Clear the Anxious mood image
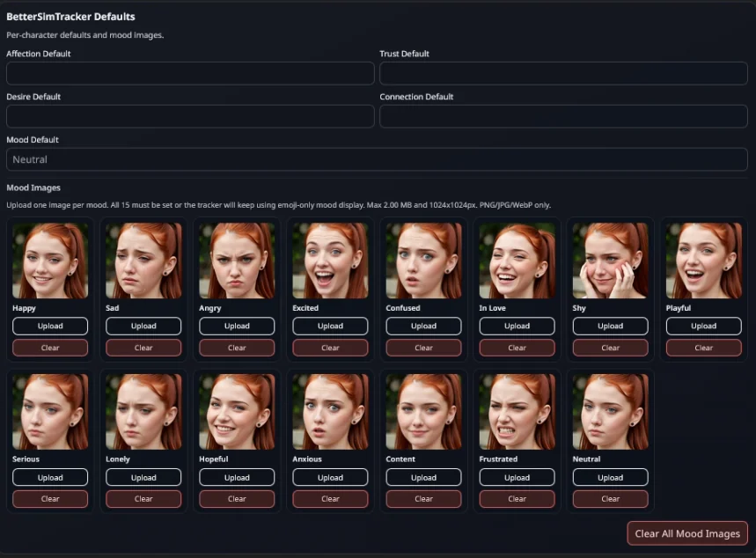 330,499
